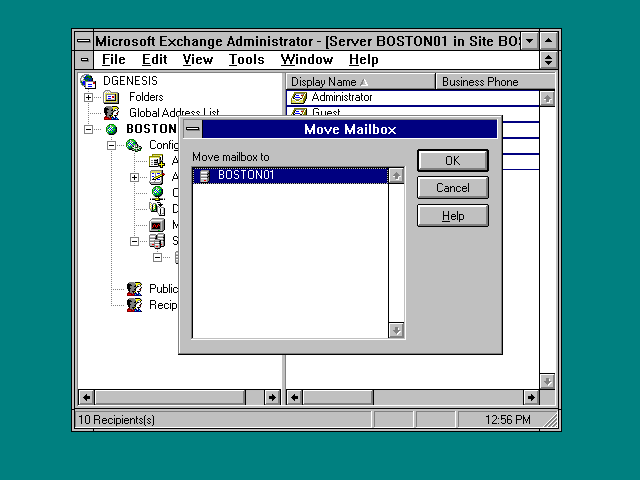This screenshot has width=640, height=480.
Task: Click the 12:56 PM status bar clock
Action: click(x=507, y=420)
